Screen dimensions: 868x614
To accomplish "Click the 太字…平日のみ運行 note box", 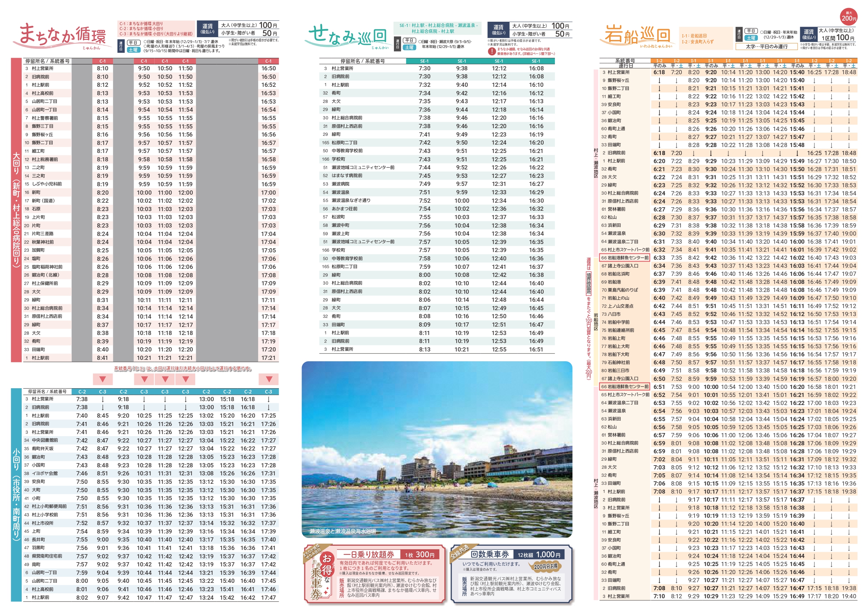I will 767,47.
